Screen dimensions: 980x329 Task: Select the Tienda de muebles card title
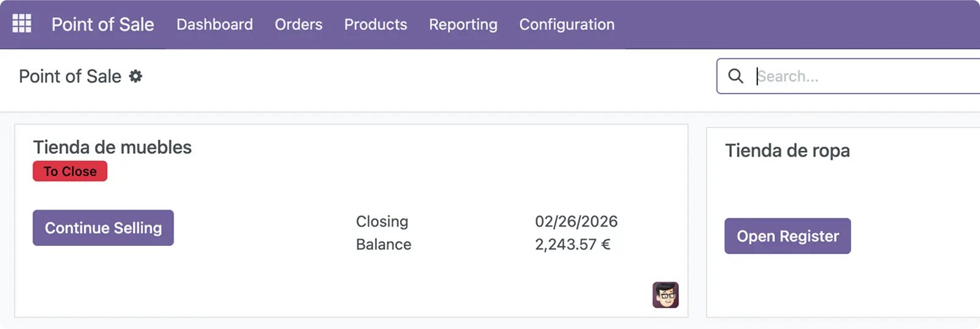112,147
